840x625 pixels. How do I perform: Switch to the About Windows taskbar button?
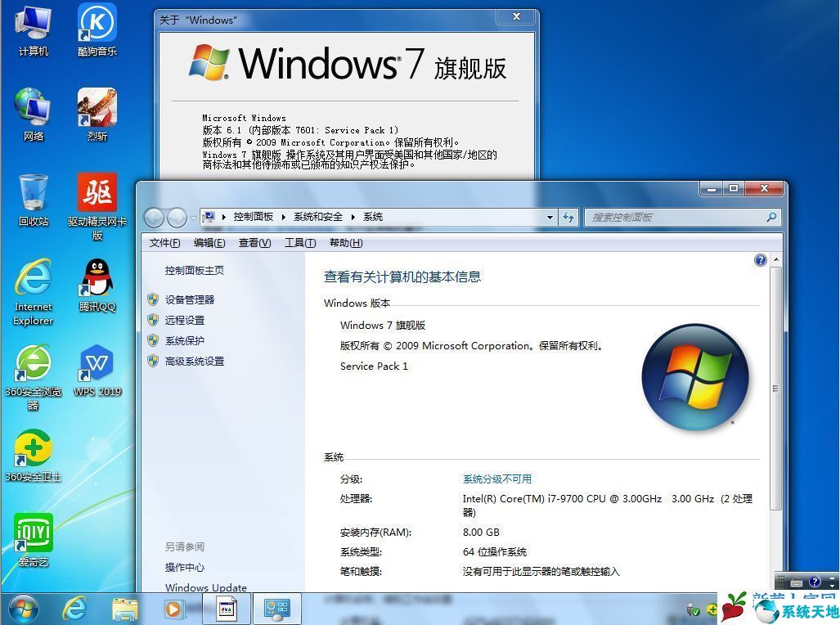(227, 609)
